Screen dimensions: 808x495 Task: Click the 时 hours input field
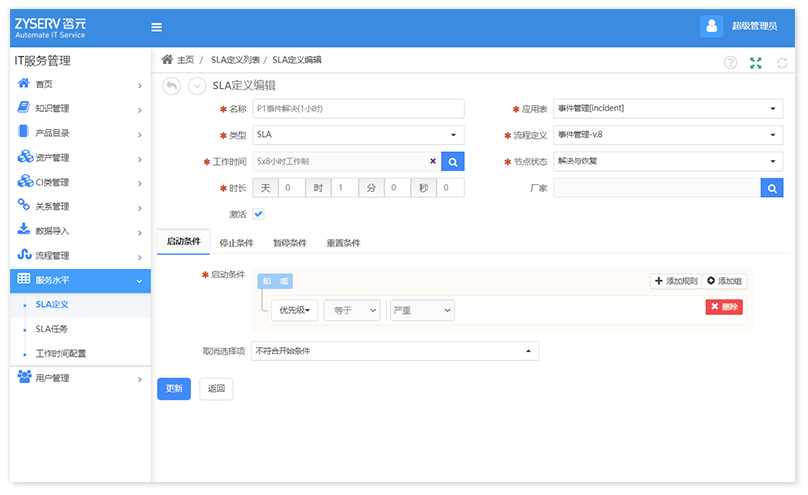coord(345,188)
